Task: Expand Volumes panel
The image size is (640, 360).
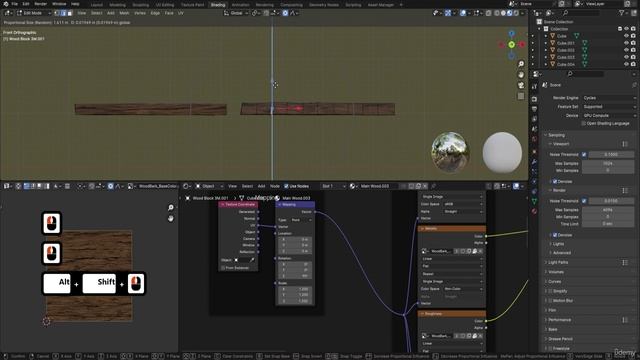Action: (556, 272)
